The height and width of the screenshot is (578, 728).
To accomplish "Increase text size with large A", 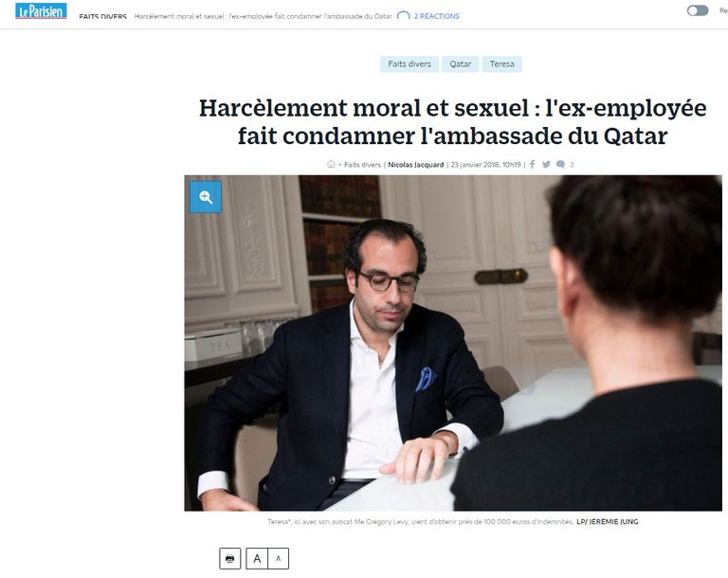I will [x=257, y=558].
